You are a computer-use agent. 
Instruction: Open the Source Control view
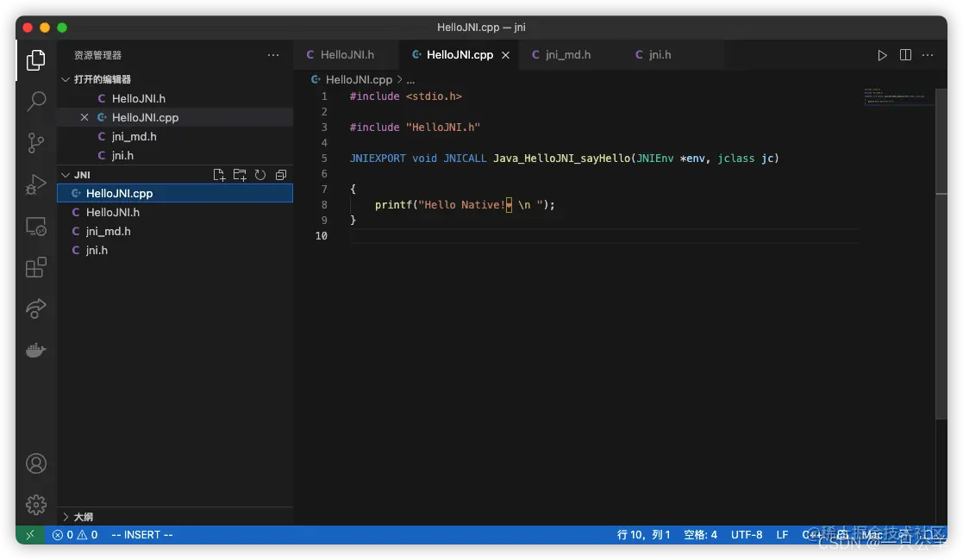click(35, 143)
